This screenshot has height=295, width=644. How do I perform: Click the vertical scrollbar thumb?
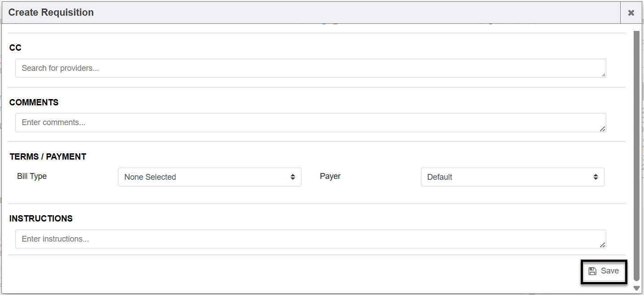636,152
